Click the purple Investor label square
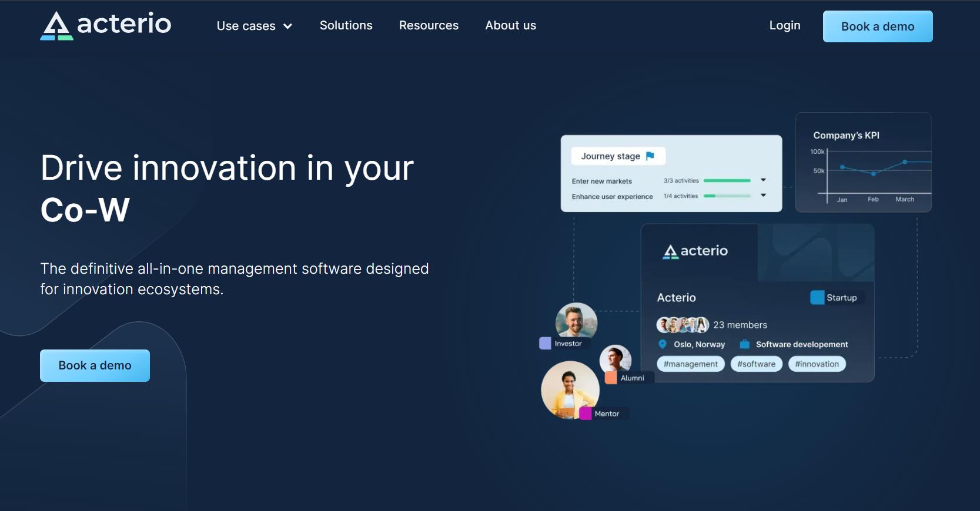The image size is (980, 511). click(545, 343)
